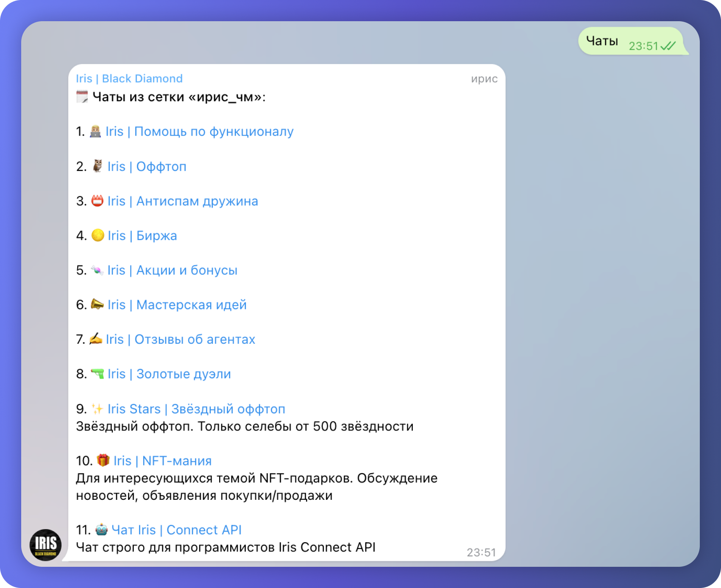This screenshot has height=588, width=721.
Task: Click the double-check read receipt icon
Action: click(668, 46)
